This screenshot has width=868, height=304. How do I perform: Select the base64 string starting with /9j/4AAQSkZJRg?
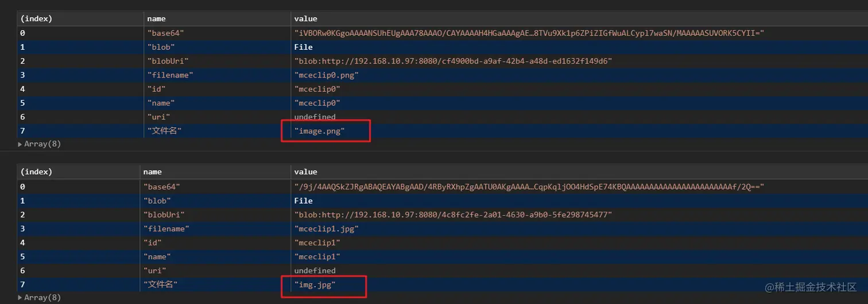pos(529,187)
